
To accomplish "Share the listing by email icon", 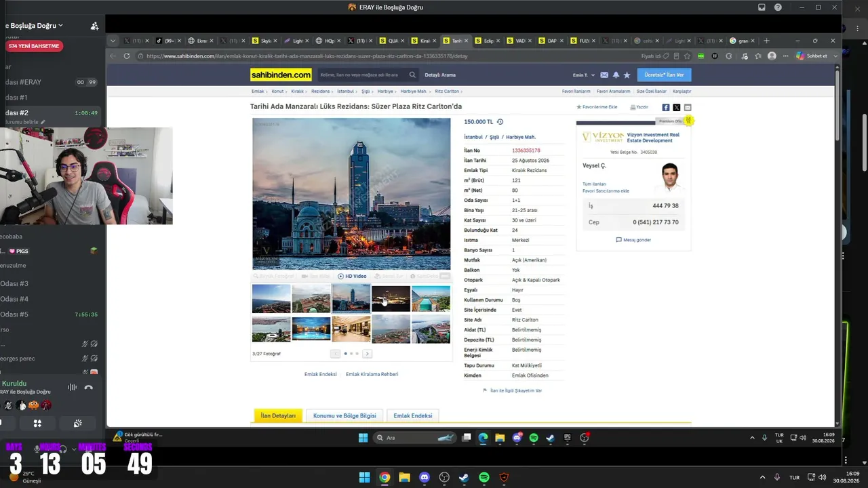I will tap(688, 107).
